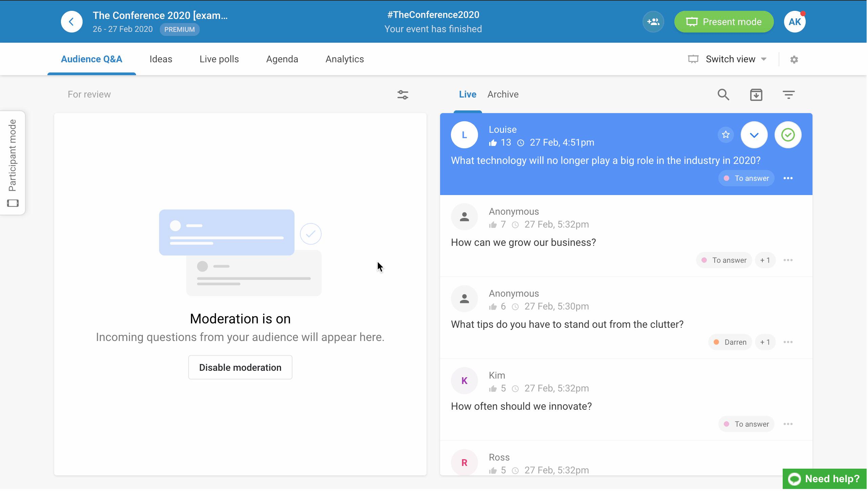
Task: Click the Disable moderation button
Action: [x=240, y=368]
